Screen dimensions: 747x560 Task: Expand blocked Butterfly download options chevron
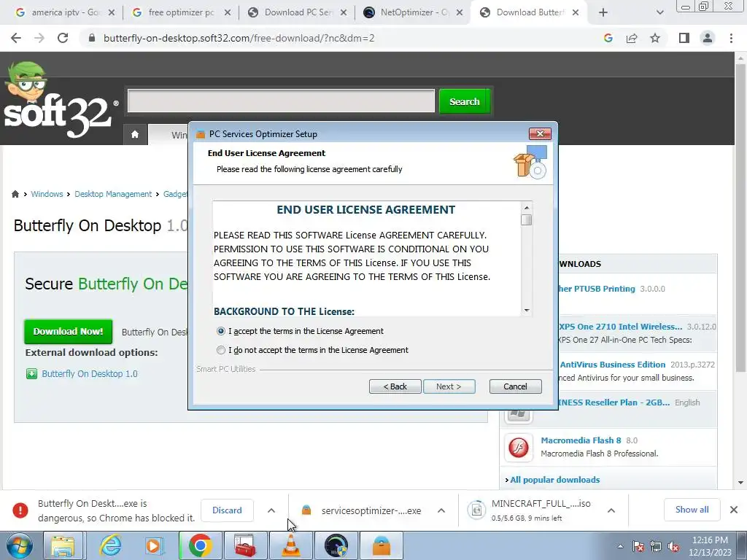click(271, 510)
